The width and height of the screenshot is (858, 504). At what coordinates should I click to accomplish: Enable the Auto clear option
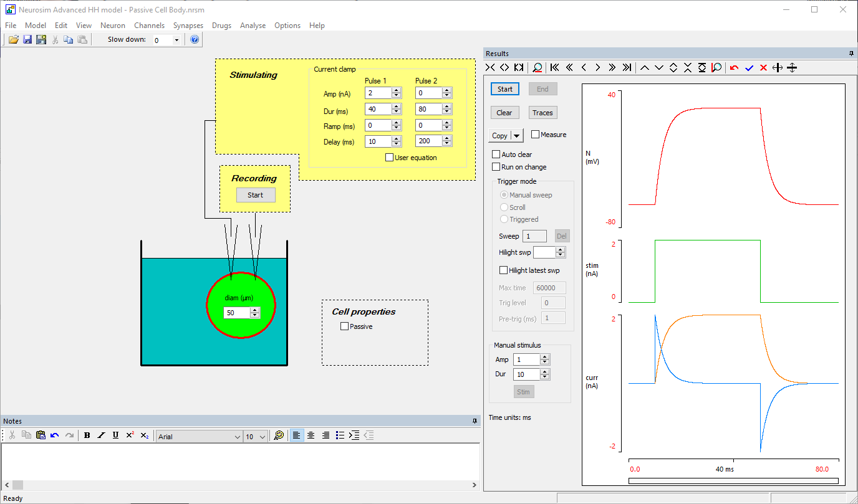(x=496, y=155)
